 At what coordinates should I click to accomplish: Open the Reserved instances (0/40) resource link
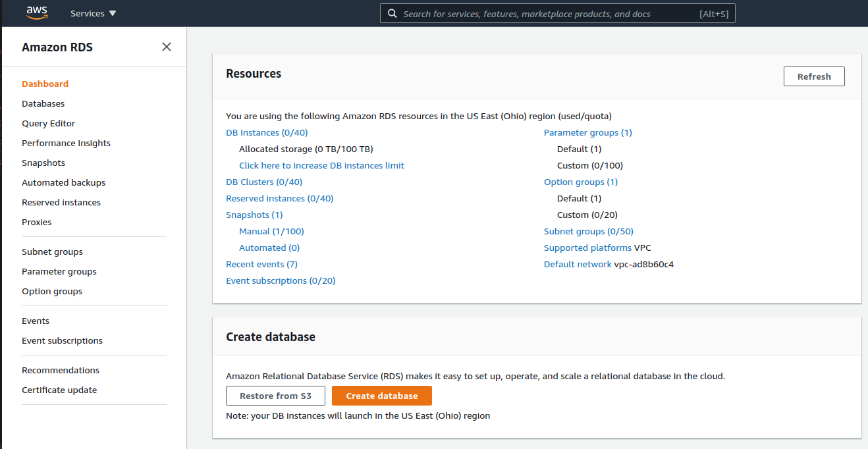coord(280,198)
